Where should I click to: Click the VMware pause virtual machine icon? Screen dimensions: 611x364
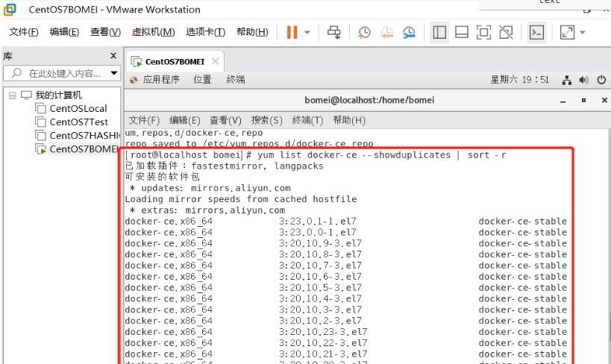tap(292, 32)
